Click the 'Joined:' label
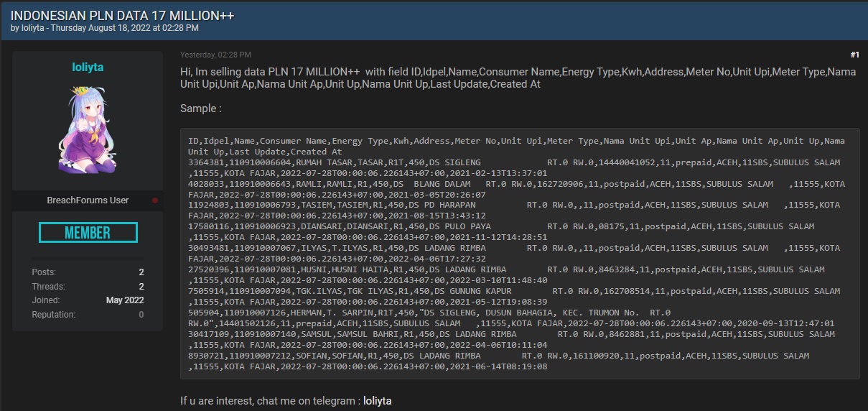 tap(46, 300)
